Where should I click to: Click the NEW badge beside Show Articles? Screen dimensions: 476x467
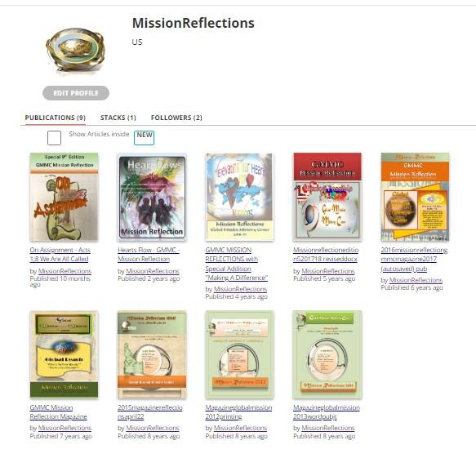(x=145, y=138)
